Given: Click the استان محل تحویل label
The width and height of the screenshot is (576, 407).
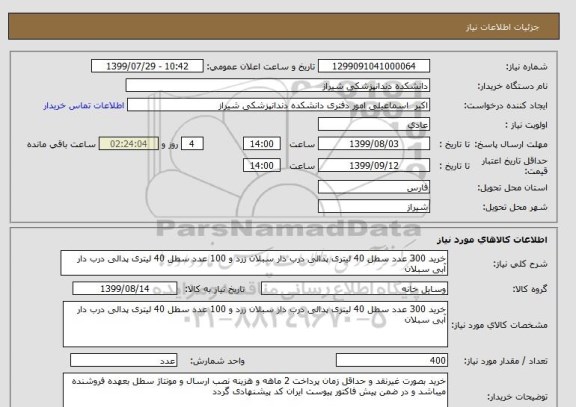Looking at the screenshot, I should coord(512,188).
